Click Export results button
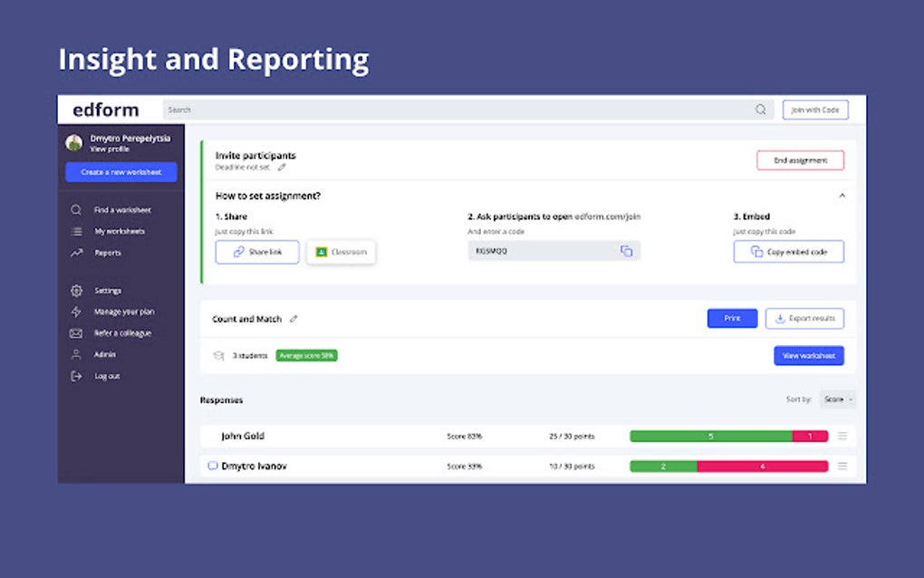Screen dimensions: 924x578 pos(805,318)
